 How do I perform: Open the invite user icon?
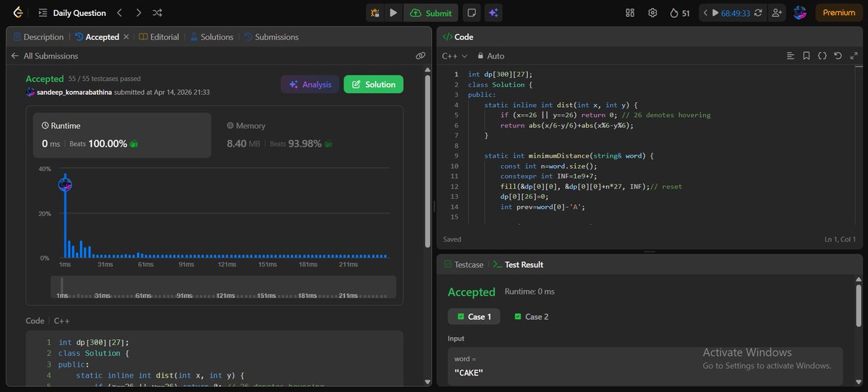pos(778,13)
